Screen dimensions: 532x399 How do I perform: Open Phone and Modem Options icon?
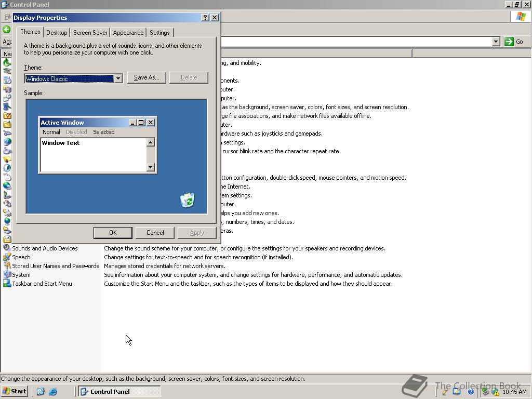point(7,195)
